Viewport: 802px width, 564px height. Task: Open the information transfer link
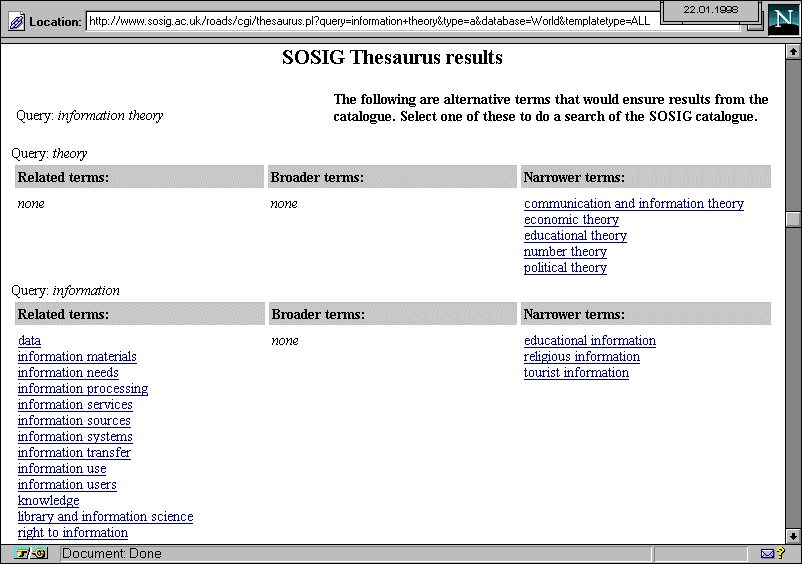(x=74, y=453)
